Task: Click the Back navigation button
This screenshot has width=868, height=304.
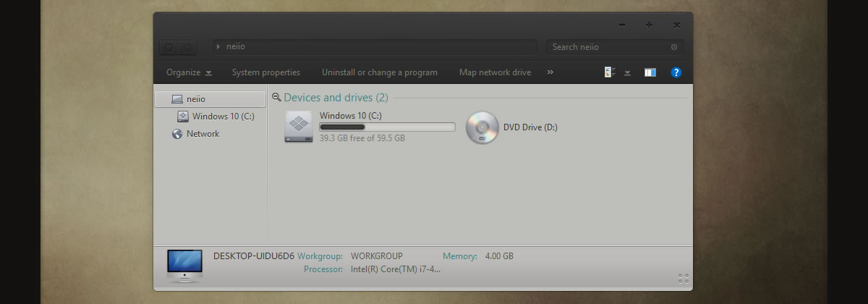Action: [169, 47]
